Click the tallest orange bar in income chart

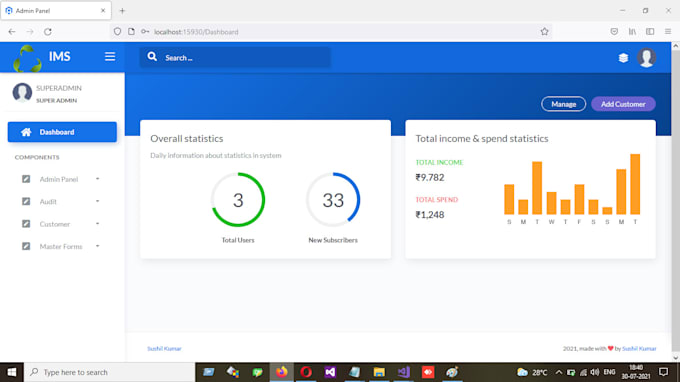[x=635, y=184]
